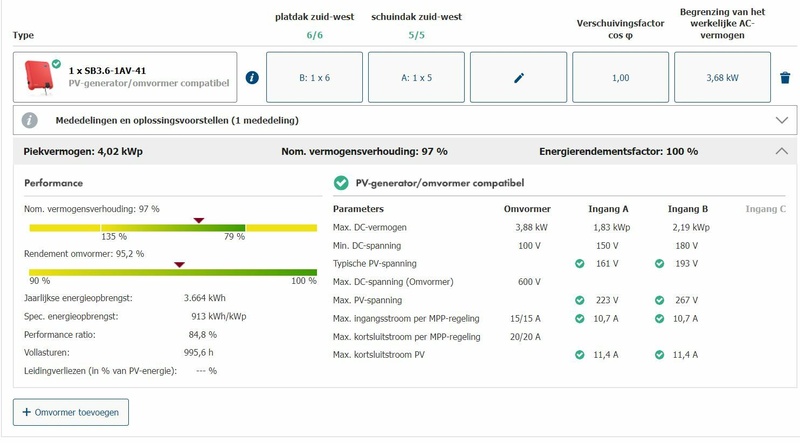The width and height of the screenshot is (800, 443).
Task: Click small green check on inverter thumbnail
Action: point(56,64)
